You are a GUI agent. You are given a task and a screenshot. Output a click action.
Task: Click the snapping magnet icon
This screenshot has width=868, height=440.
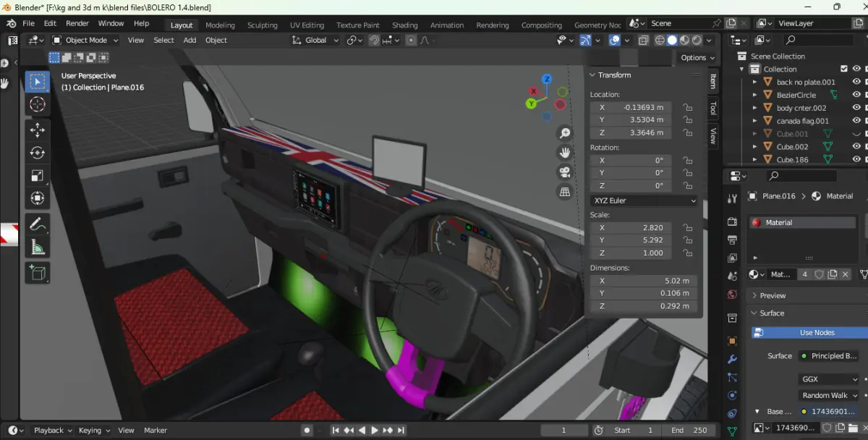pos(374,41)
